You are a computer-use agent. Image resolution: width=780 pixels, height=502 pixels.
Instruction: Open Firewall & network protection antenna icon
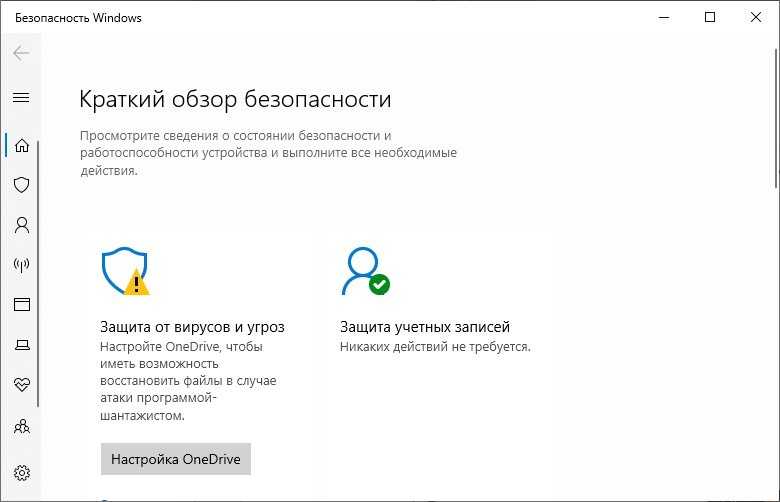(21, 265)
